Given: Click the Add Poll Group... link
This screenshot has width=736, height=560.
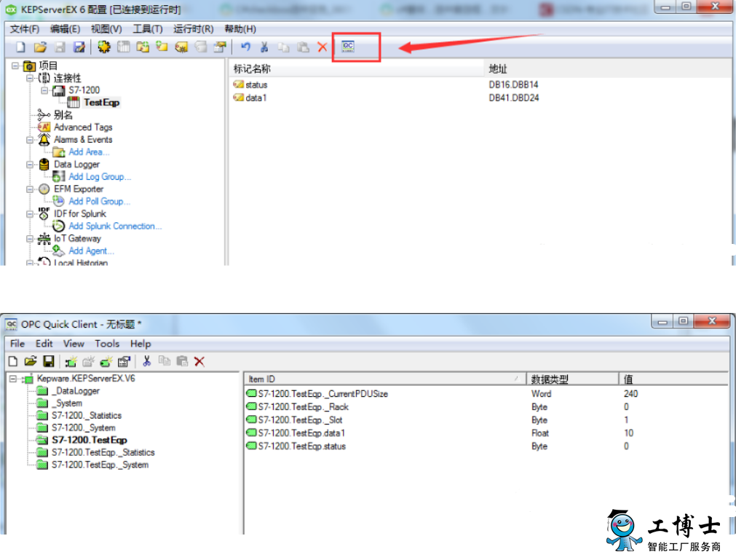Looking at the screenshot, I should pyautogui.click(x=100, y=202).
